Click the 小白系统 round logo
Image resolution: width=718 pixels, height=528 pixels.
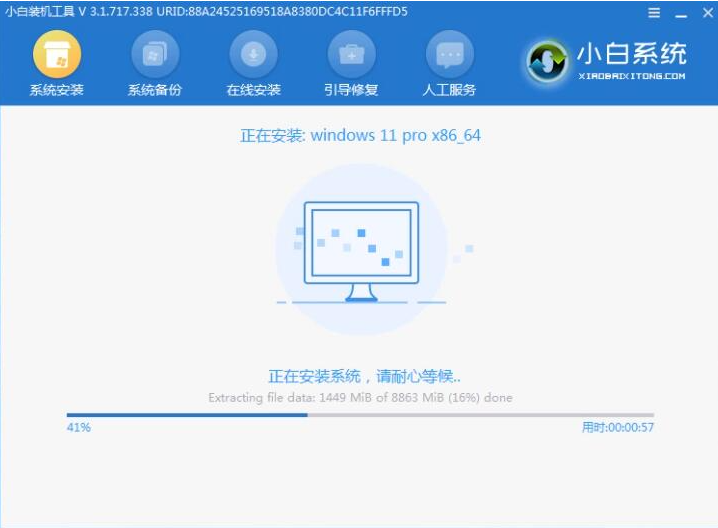point(546,61)
